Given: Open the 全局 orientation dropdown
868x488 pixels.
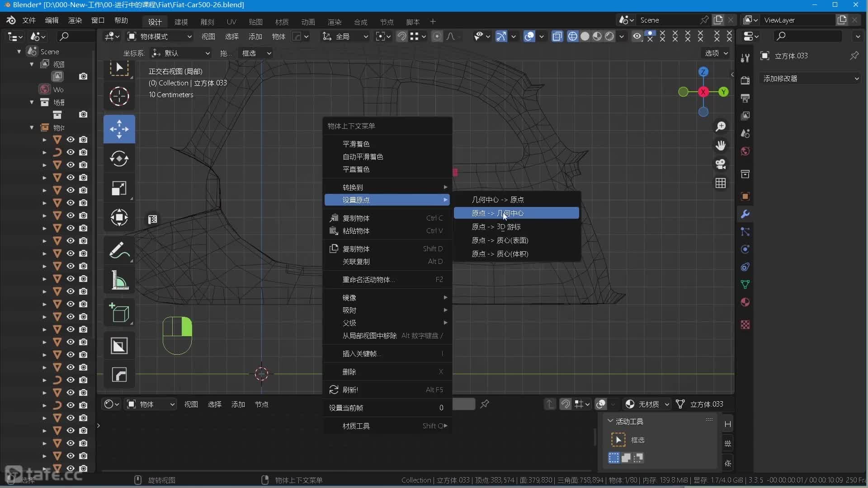Looking at the screenshot, I should coord(346,36).
